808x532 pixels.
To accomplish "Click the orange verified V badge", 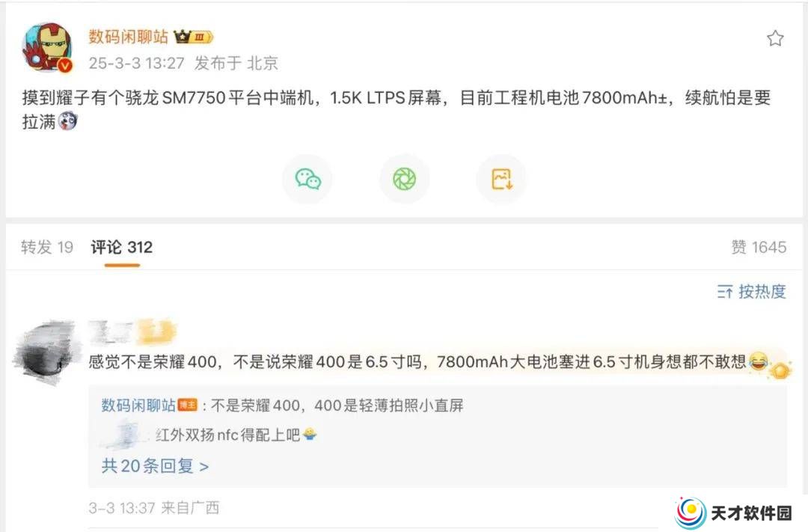I will 65,65.
